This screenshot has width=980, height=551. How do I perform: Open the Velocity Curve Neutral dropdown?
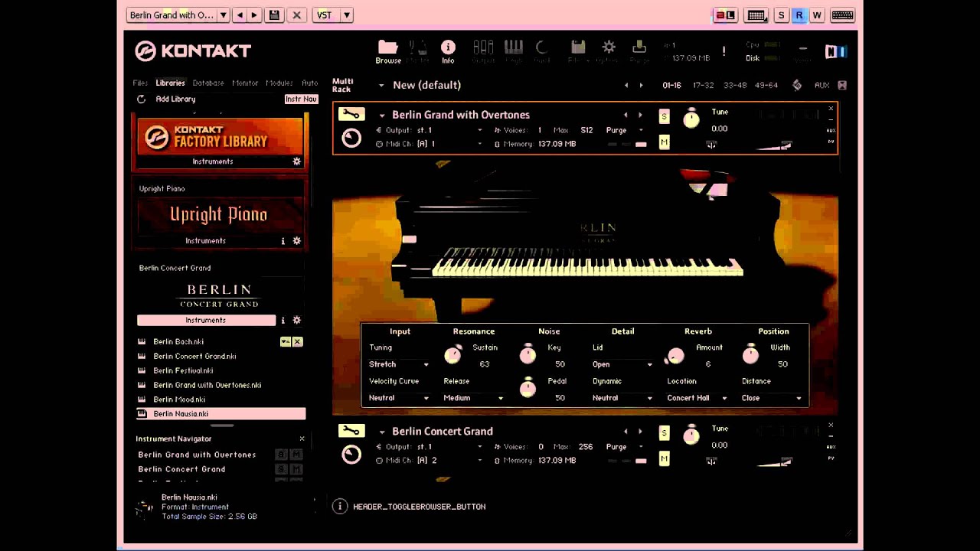399,398
